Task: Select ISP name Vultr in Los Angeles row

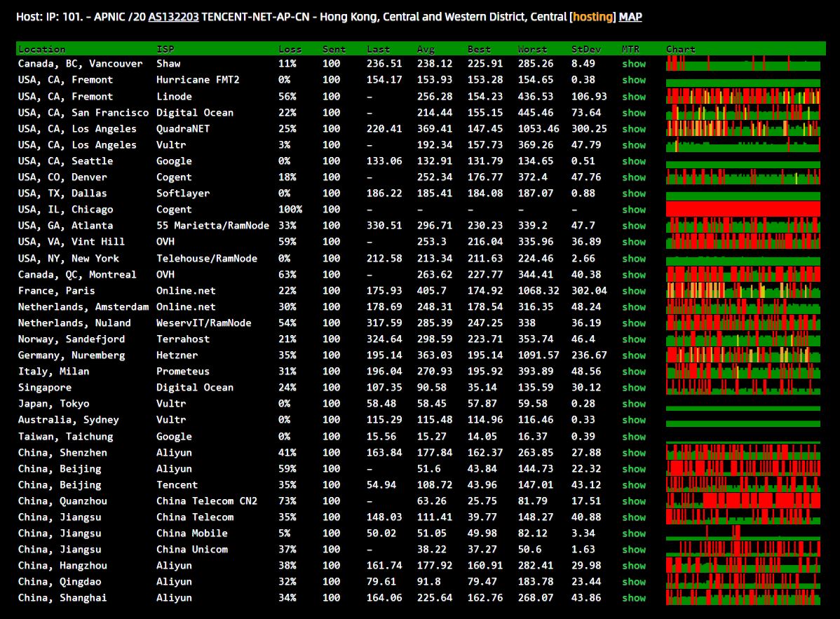Action: (x=171, y=144)
